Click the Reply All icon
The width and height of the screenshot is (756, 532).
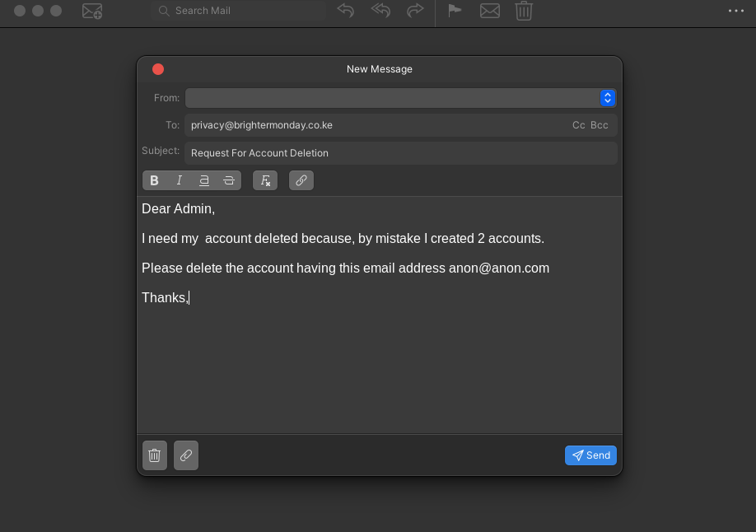[x=380, y=11]
